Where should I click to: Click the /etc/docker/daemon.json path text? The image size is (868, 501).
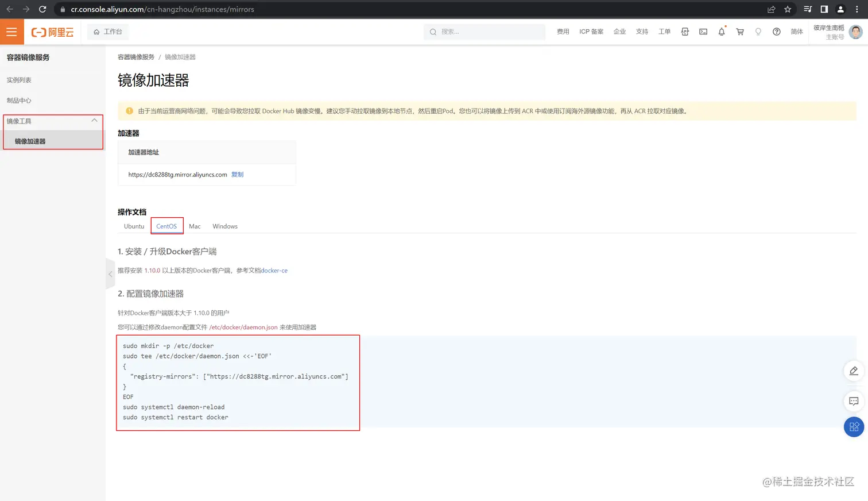coord(243,327)
